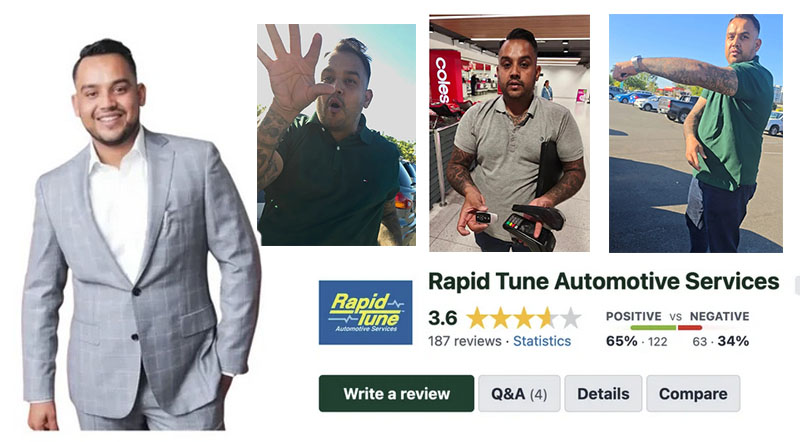Image resolution: width=800 pixels, height=442 pixels.
Task: Click the grey fifth rating star
Action: coord(570,318)
